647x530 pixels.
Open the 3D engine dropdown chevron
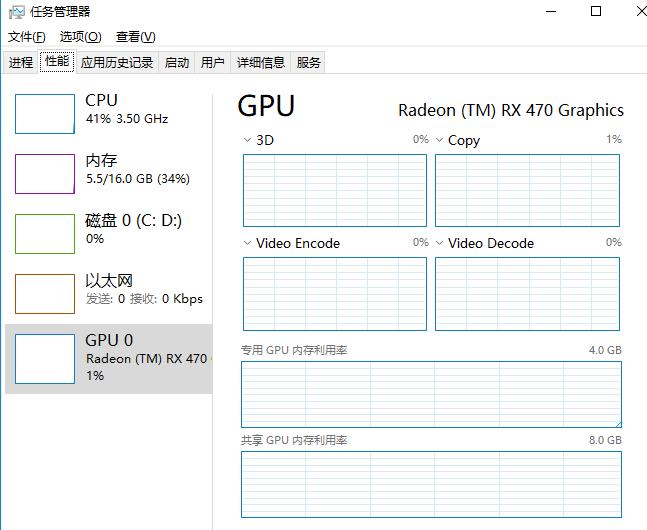tap(247, 140)
